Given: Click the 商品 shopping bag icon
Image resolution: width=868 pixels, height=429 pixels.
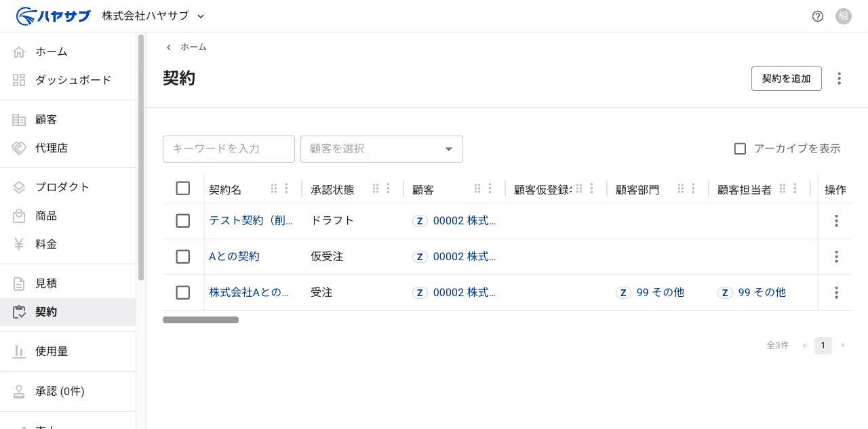Looking at the screenshot, I should pos(19,216).
